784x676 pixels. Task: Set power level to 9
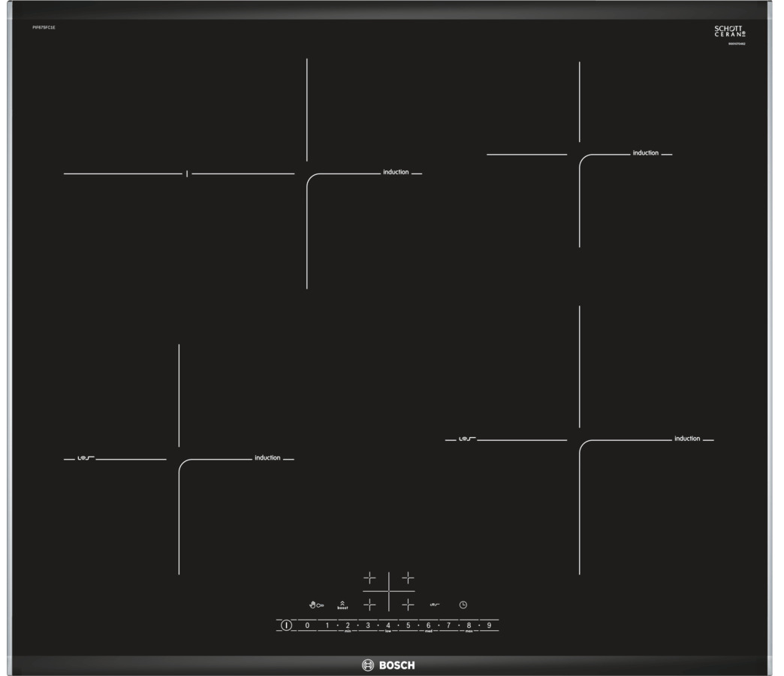click(x=489, y=625)
